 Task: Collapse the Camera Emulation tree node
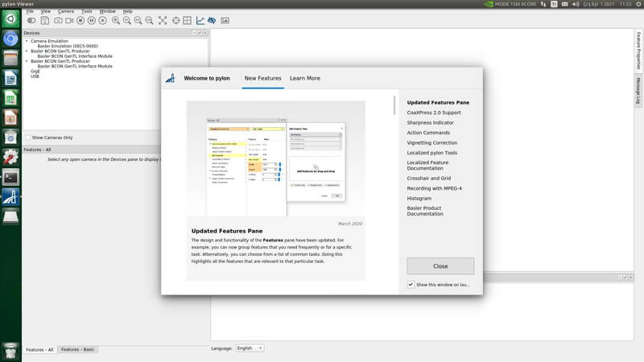coord(27,41)
